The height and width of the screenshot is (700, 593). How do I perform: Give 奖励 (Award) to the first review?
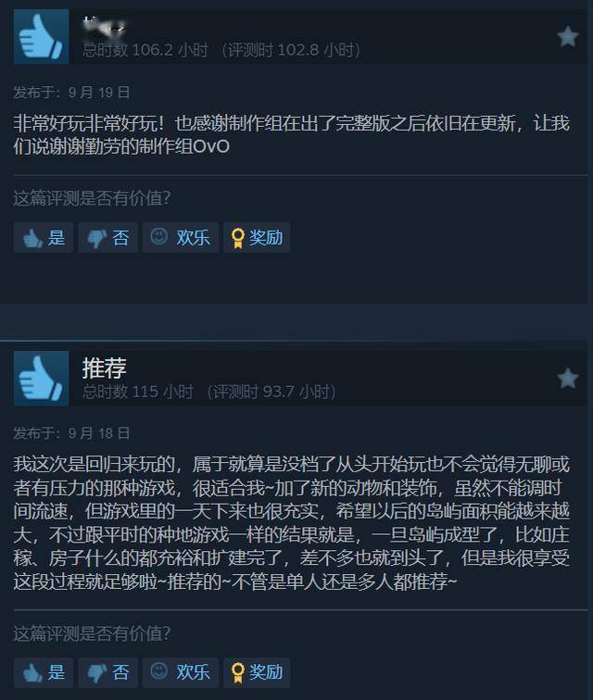pos(257,237)
